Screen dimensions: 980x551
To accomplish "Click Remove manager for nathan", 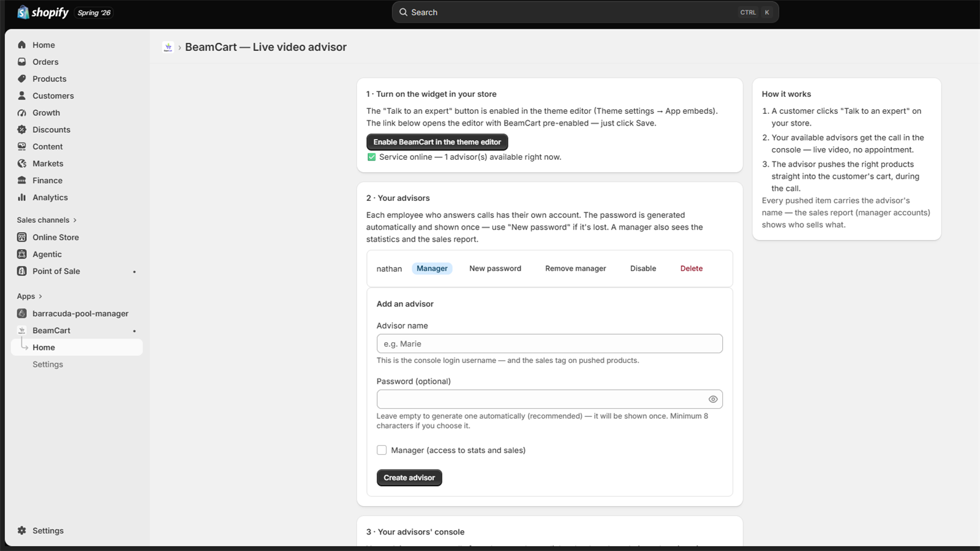I will pyautogui.click(x=576, y=268).
